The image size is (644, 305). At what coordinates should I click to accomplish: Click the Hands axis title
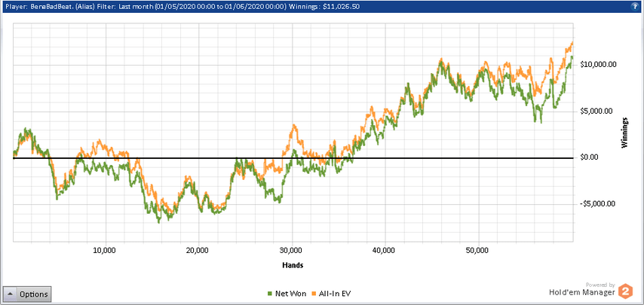(293, 265)
